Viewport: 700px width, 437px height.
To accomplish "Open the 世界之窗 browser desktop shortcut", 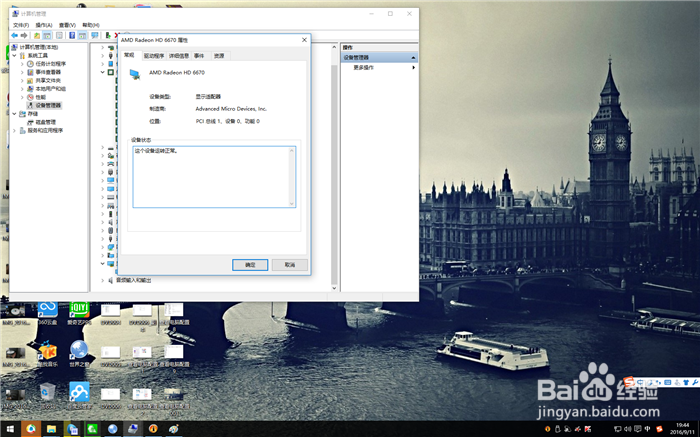I will coord(79,354).
